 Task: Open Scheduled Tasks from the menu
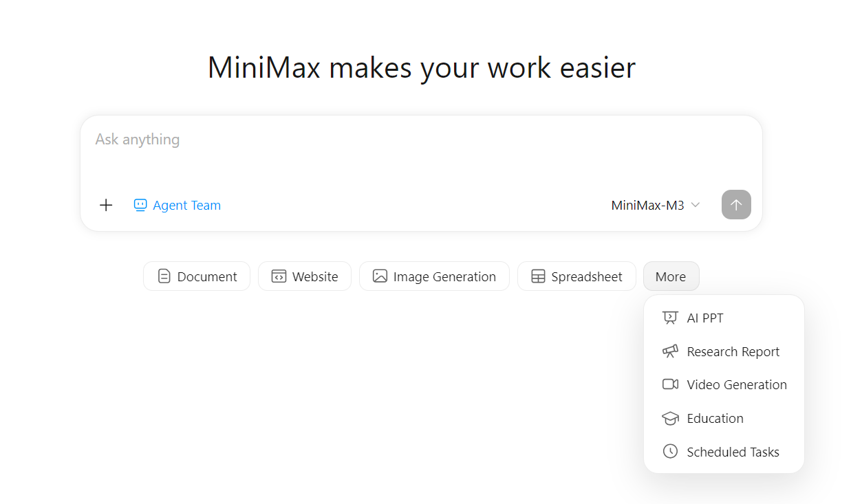coord(724,452)
